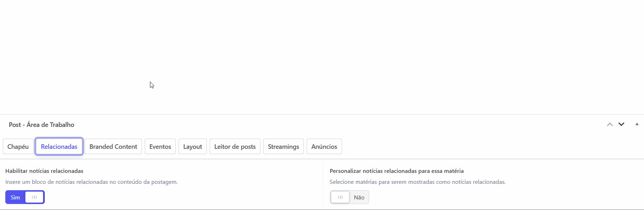Open the Anúncios tab
The height and width of the screenshot is (210, 644).
(324, 147)
